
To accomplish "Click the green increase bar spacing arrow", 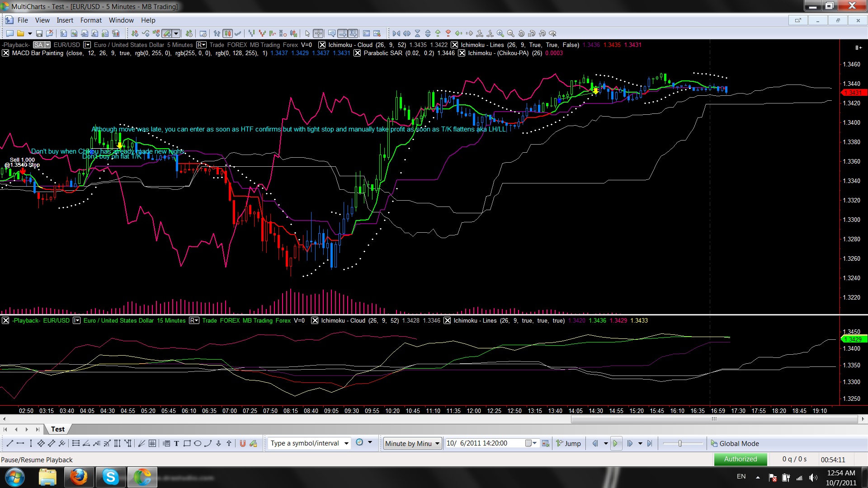I will click(438, 33).
